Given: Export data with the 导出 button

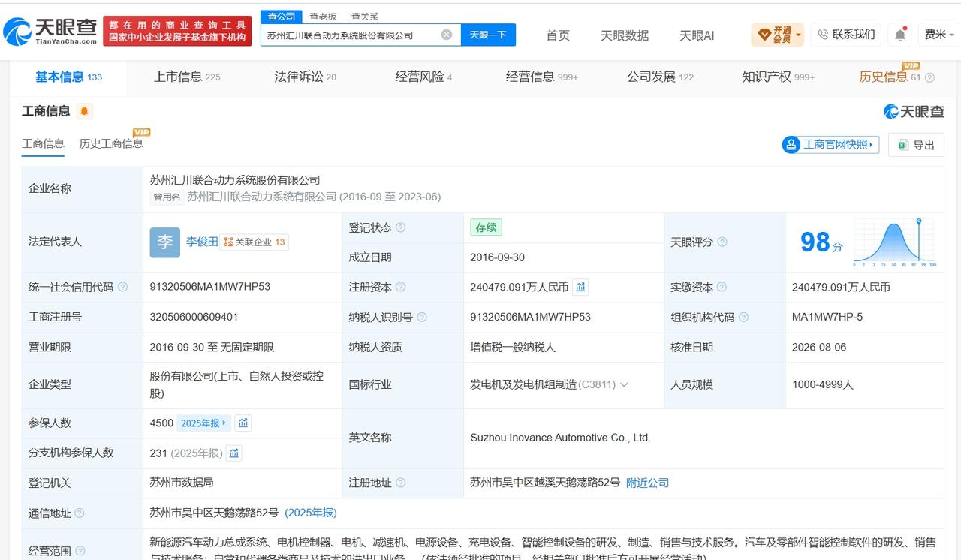Looking at the screenshot, I should [916, 145].
